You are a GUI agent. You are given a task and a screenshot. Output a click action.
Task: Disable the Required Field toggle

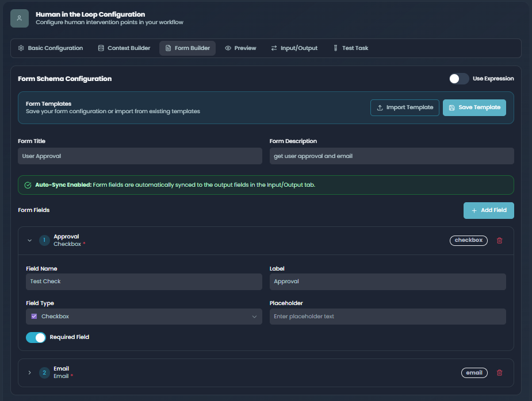coord(36,337)
